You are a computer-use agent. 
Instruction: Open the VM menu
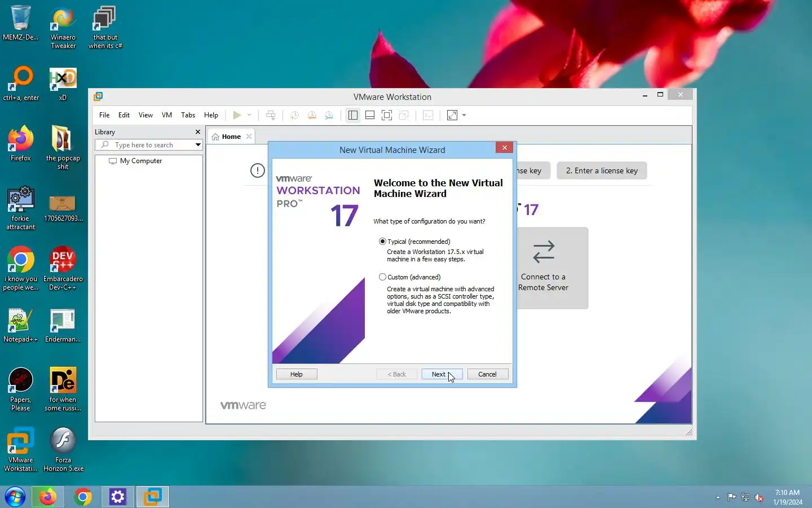[x=167, y=115]
